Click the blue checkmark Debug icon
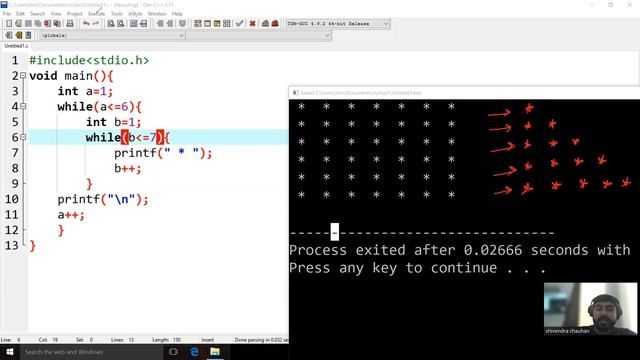Viewport: 640px width, 360px height. coord(240,24)
